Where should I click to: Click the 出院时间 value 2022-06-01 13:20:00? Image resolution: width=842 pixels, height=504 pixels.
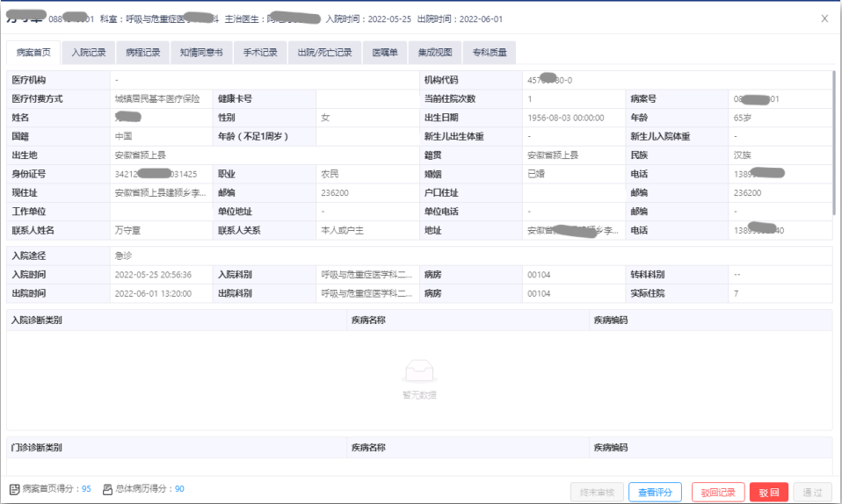click(x=153, y=293)
